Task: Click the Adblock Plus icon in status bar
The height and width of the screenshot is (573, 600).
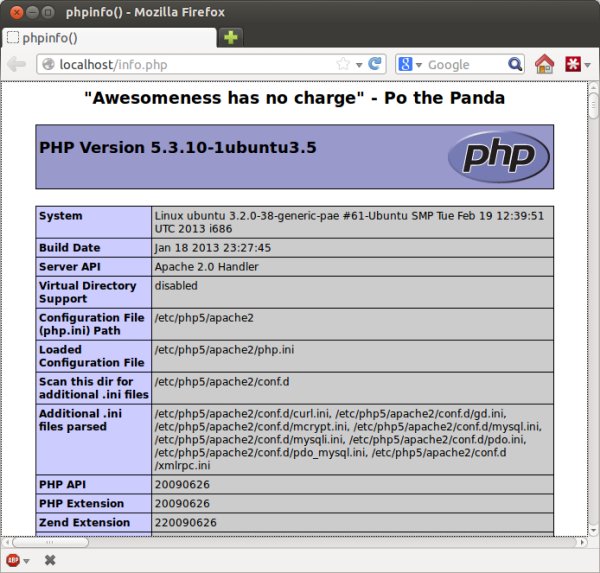Action: 13,560
